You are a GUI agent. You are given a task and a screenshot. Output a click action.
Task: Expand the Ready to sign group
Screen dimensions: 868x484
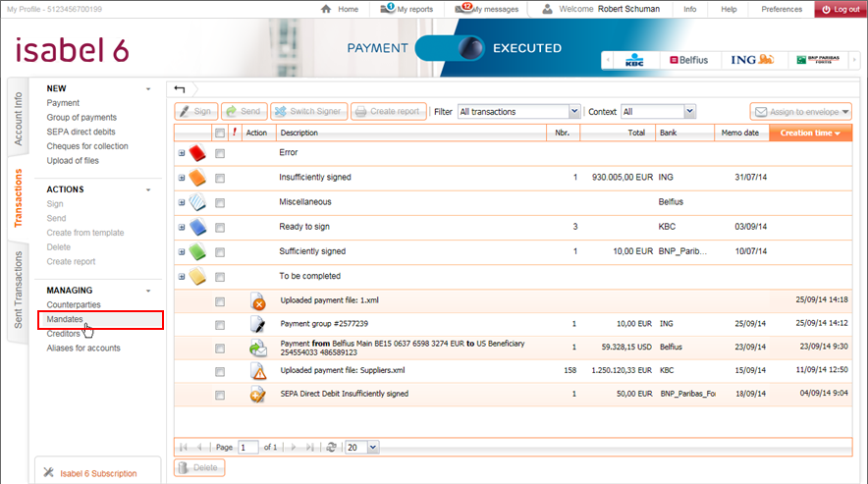(x=182, y=227)
